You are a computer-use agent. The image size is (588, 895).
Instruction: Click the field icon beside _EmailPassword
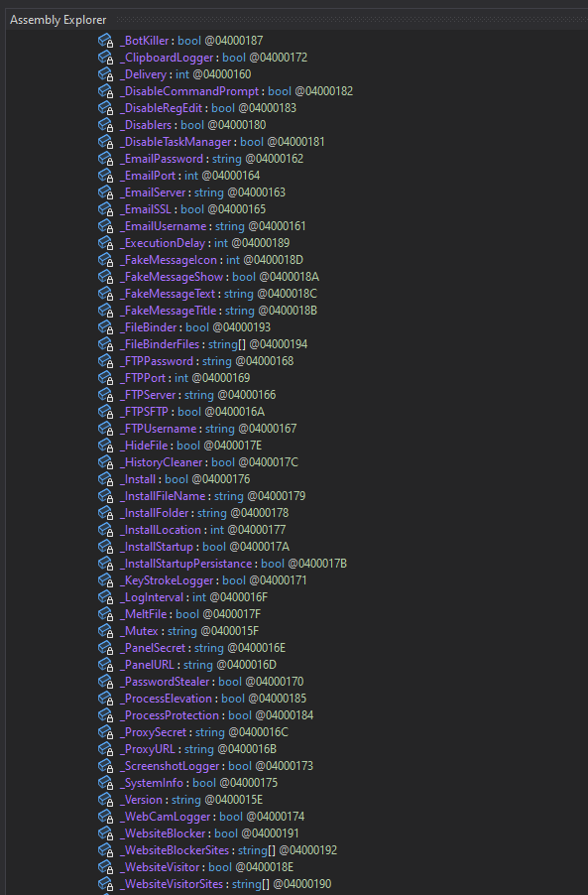[x=105, y=159]
